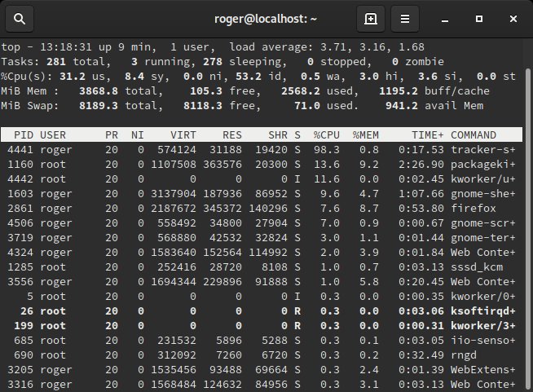533x392 pixels.
Task: Click the COMMAND column header
Action: 474,135
